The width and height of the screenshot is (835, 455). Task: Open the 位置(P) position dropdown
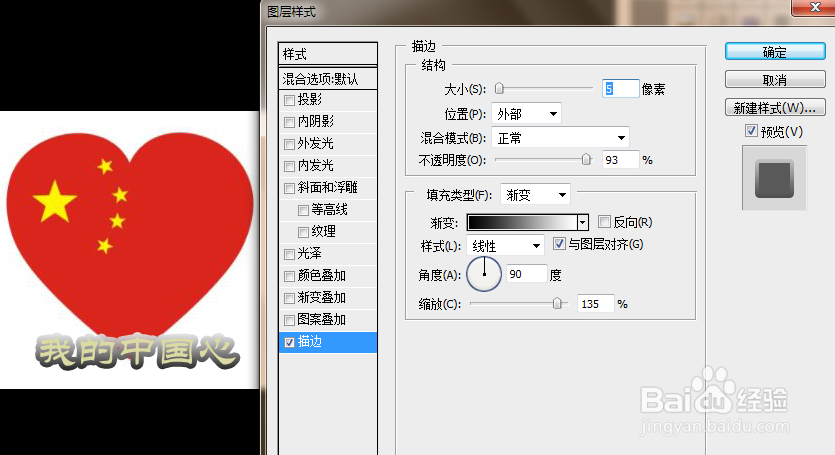tap(526, 113)
